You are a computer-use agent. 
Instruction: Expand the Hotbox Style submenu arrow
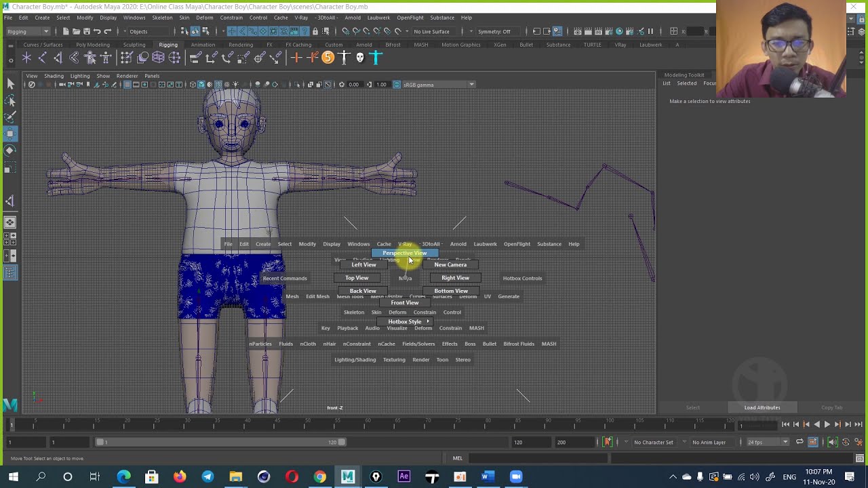428,321
